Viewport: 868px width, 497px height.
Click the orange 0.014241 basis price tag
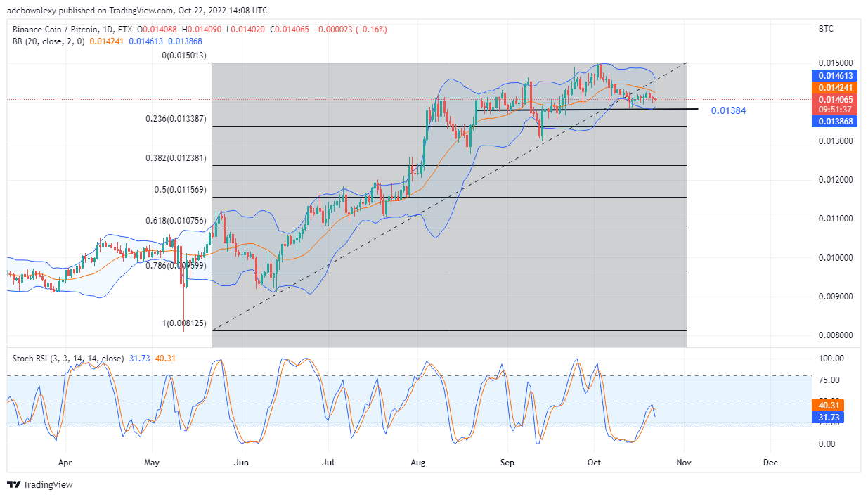tap(833, 88)
